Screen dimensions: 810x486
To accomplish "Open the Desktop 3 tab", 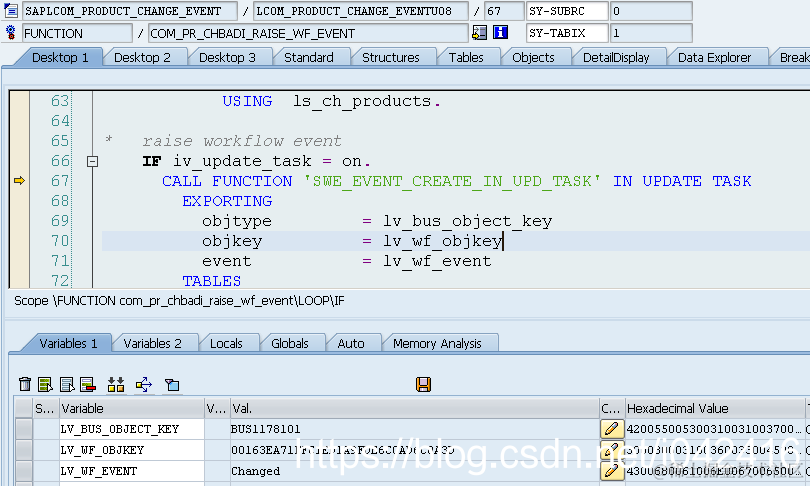I will [x=227, y=57].
